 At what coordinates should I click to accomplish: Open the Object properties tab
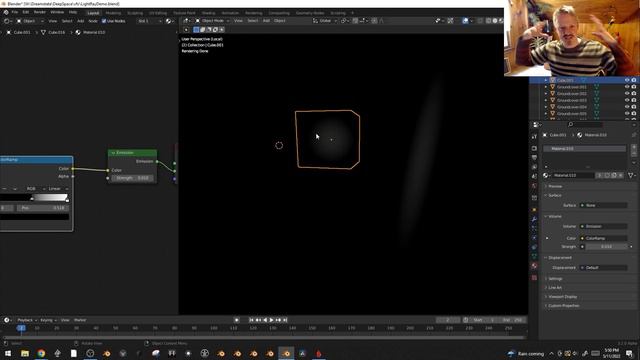coord(534,209)
